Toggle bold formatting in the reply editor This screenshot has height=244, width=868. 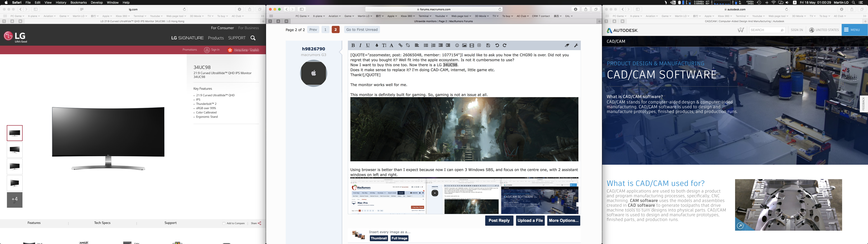pos(353,45)
